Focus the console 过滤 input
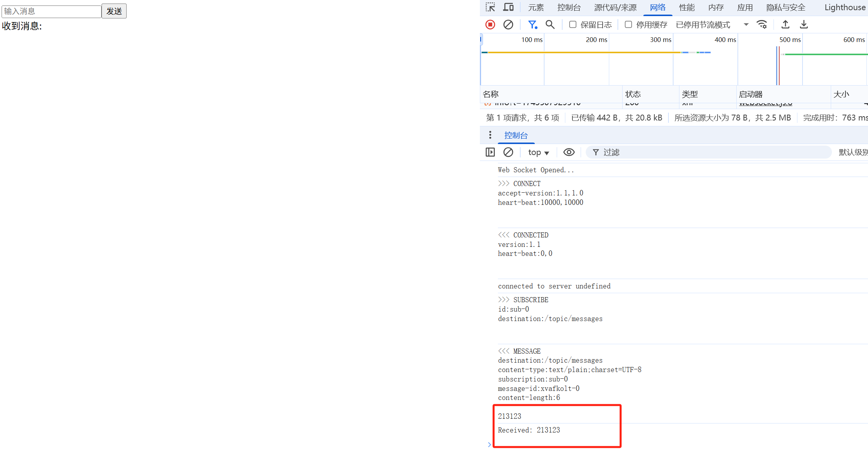Viewport: 868px width, 449px height. click(x=709, y=152)
